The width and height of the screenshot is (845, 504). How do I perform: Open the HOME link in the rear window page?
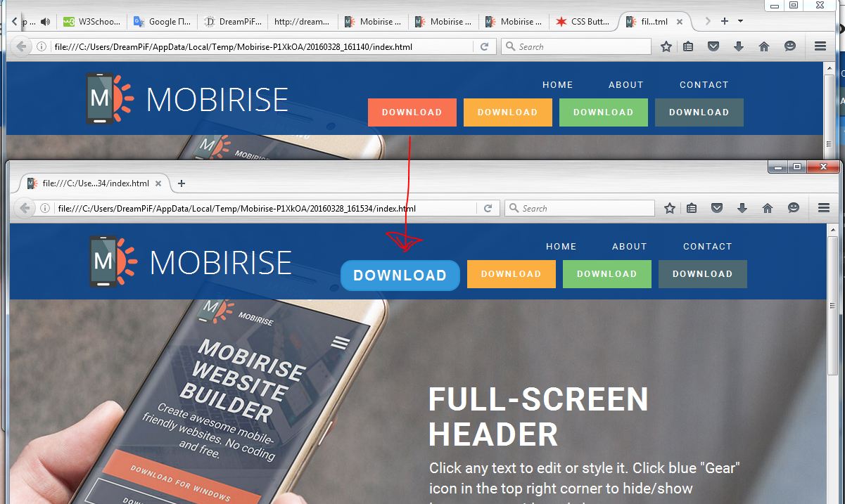click(558, 85)
